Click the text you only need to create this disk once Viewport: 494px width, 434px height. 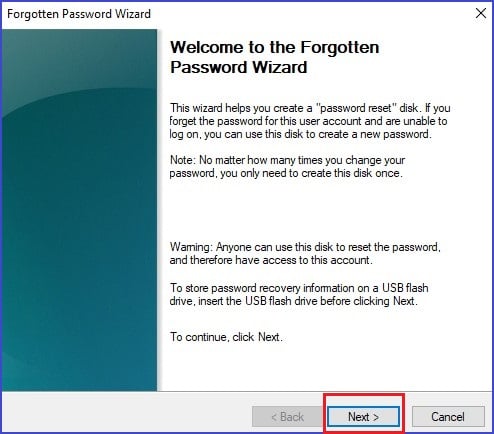pyautogui.click(x=311, y=173)
